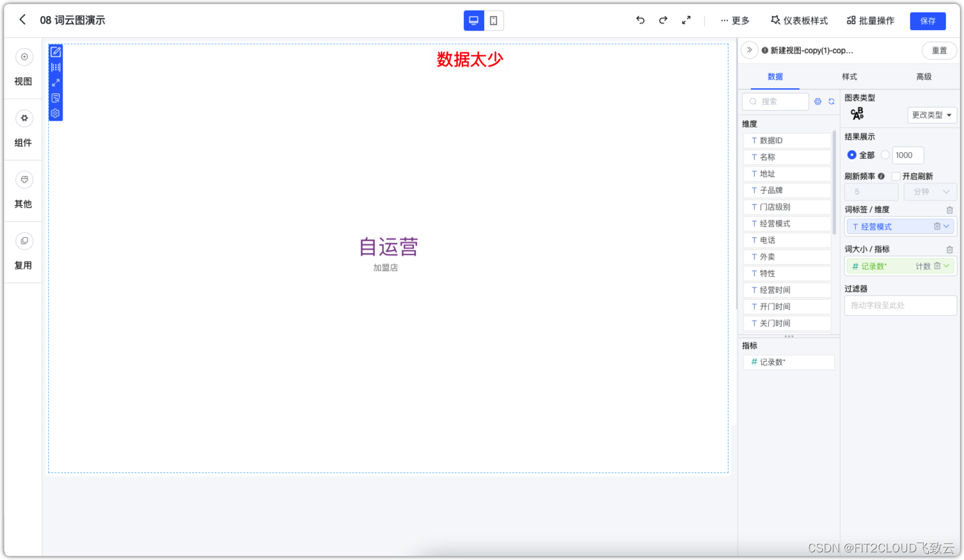Screen dimensions: 964x560
Task: Select the 外卖 dimension field
Action: tap(787, 257)
